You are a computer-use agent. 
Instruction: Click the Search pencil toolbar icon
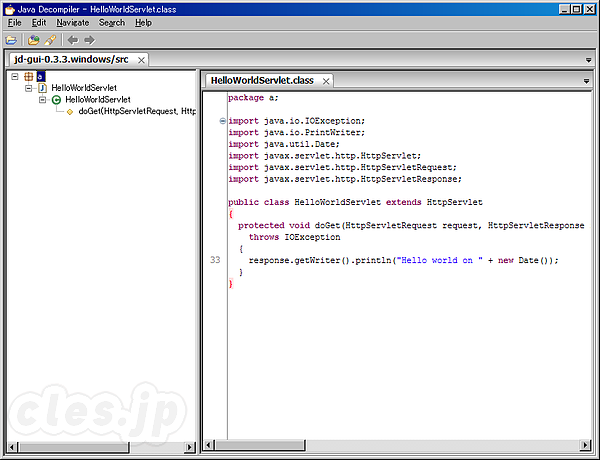coord(48,40)
